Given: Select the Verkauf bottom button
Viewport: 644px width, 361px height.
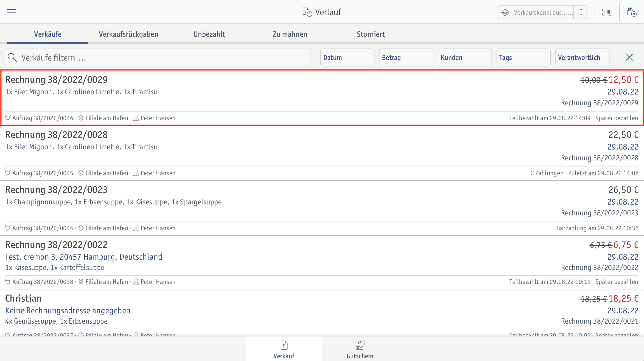Looking at the screenshot, I should pos(284,349).
